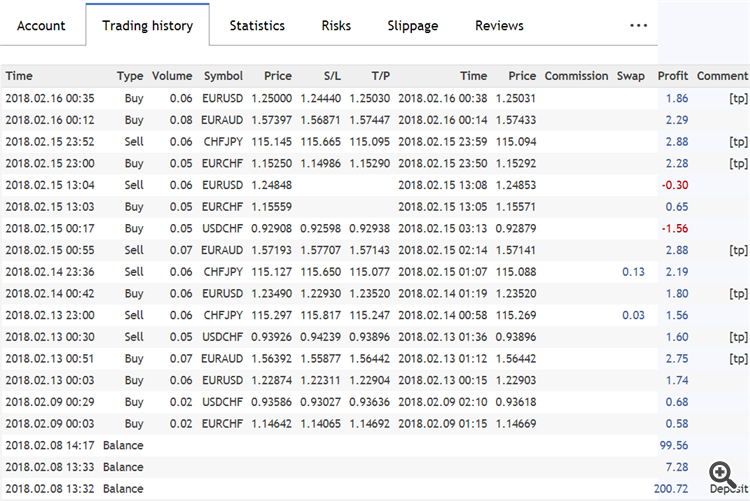
Task: Go to the Risks tab
Action: point(336,26)
